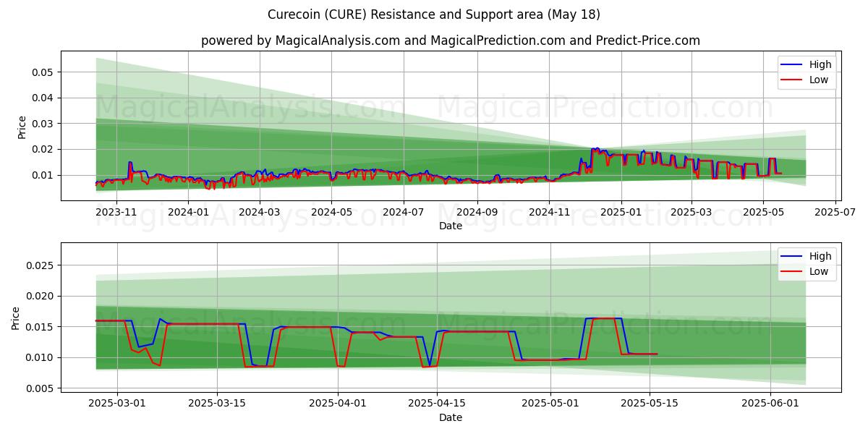Click the '2025-05-15' tick label on the bottom chart
868x434 pixels.
pyautogui.click(x=650, y=404)
